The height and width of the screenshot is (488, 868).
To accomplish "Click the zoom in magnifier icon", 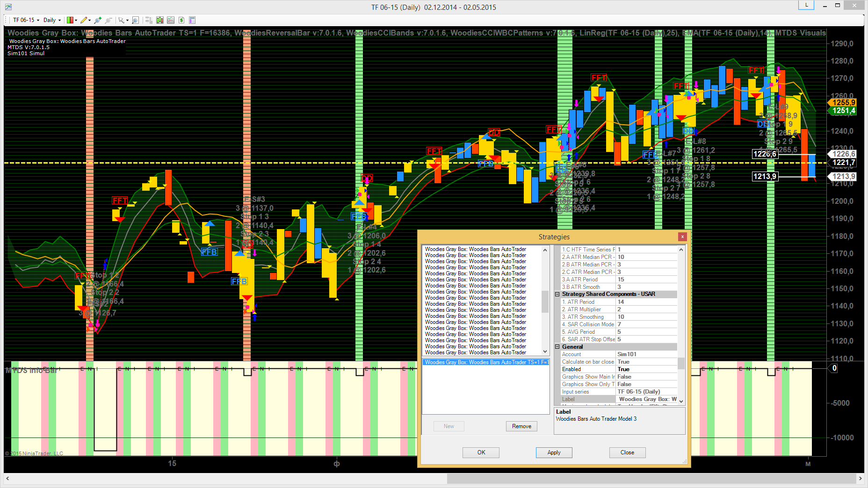I will [97, 20].
